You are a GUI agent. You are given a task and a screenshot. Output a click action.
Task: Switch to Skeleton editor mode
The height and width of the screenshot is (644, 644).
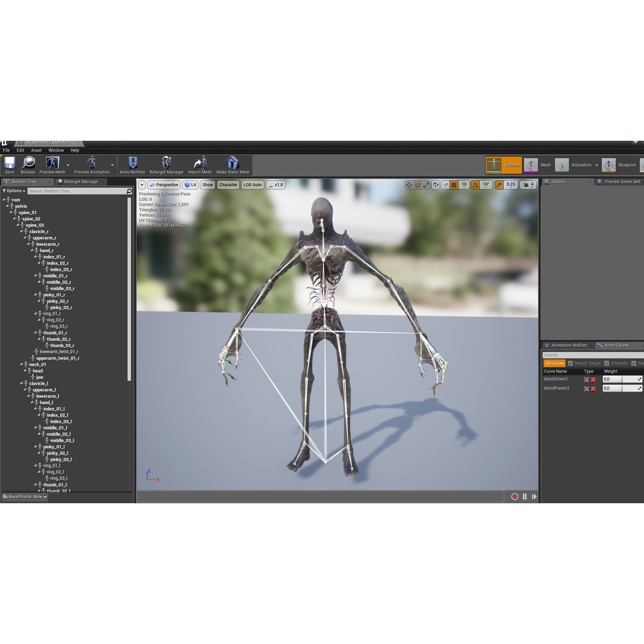503,165
